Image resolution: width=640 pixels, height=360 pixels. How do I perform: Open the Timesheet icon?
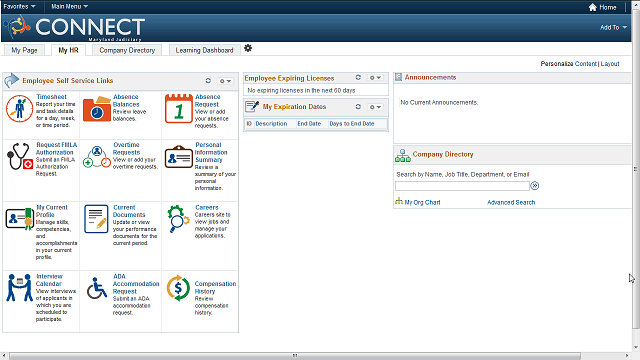coord(19,109)
